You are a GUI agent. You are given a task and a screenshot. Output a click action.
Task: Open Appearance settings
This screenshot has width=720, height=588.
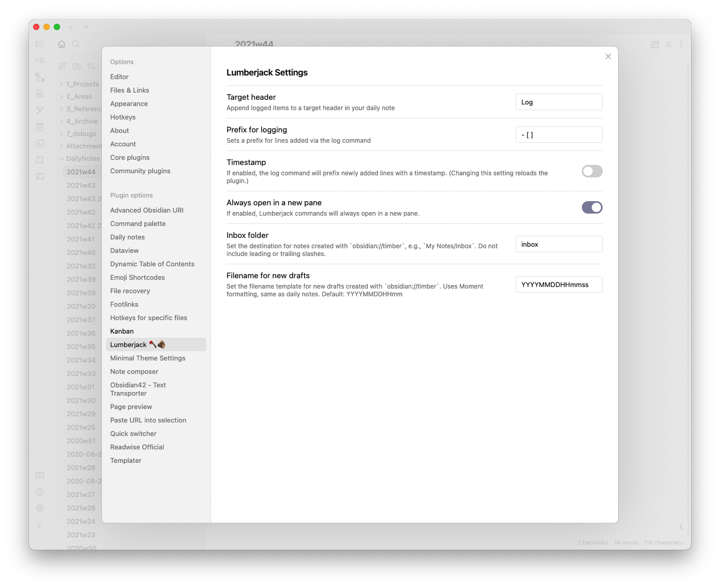click(x=129, y=103)
